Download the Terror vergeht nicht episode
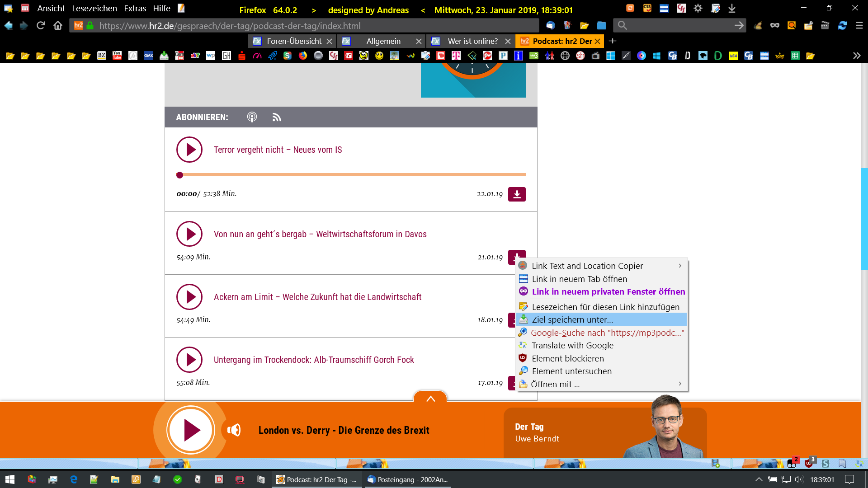Screen dimensions: 868x488 click(517, 194)
